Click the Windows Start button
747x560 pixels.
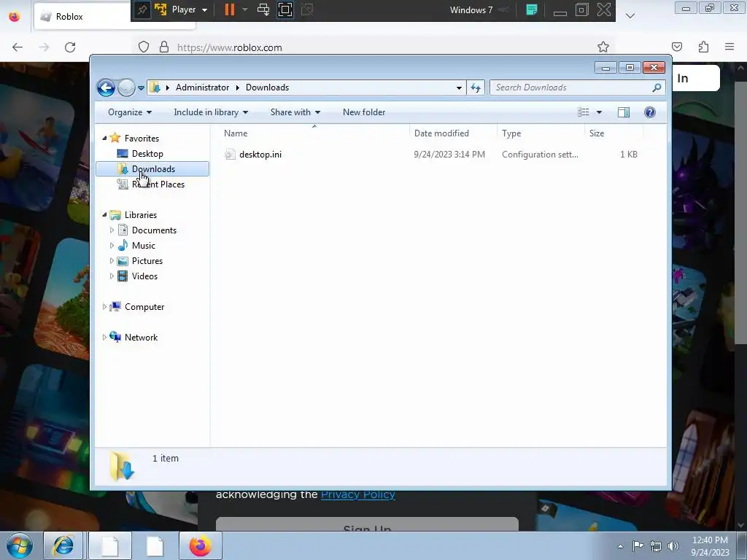[x=20, y=545]
